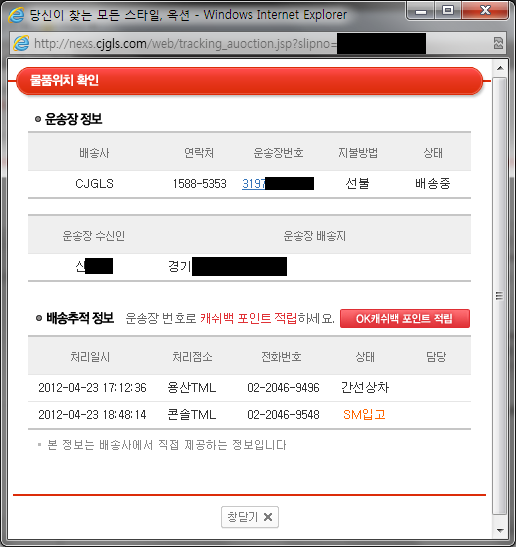Screen dimensions: 516x547
Task: Click the 지불방법 column header
Action: pos(358,153)
